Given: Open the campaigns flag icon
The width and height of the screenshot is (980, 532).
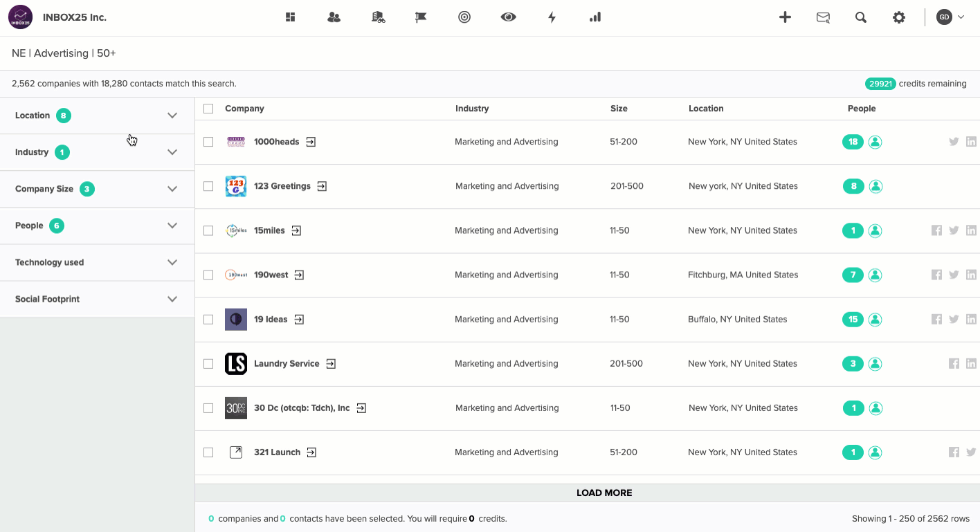Looking at the screenshot, I should pyautogui.click(x=421, y=17).
